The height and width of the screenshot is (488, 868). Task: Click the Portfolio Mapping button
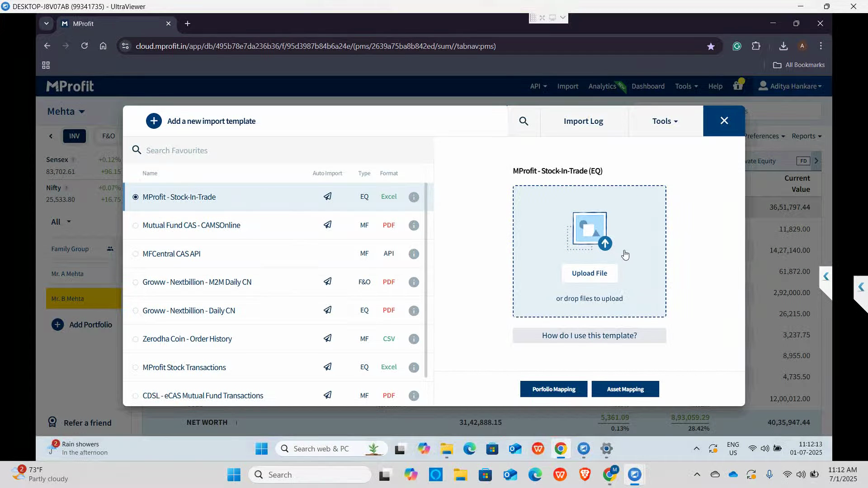point(554,389)
